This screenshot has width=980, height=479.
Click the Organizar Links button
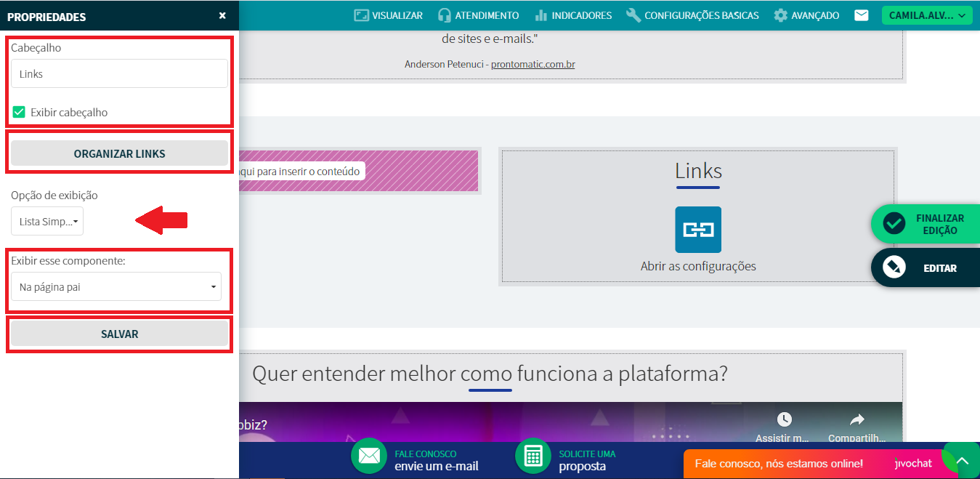pyautogui.click(x=119, y=153)
